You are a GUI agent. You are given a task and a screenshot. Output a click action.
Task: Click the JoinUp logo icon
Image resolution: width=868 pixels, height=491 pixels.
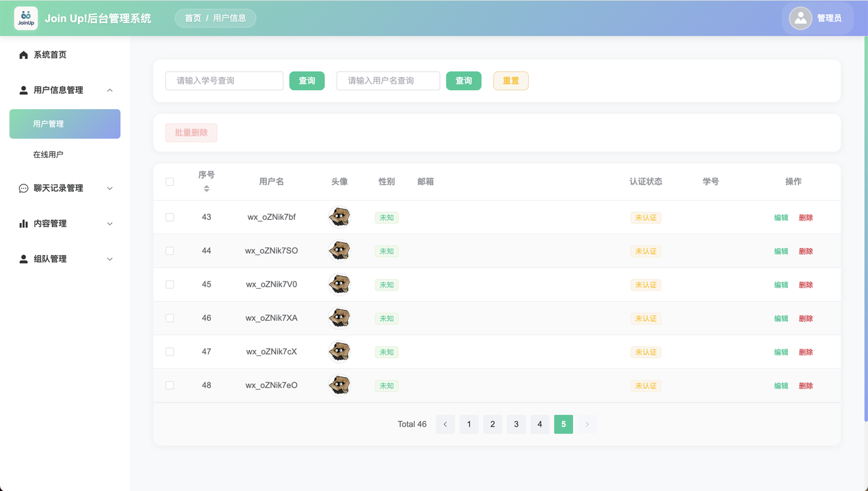click(26, 18)
